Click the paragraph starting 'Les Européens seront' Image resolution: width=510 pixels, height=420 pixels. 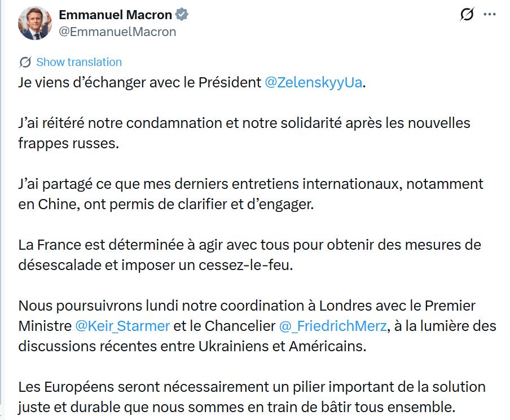pos(252,387)
